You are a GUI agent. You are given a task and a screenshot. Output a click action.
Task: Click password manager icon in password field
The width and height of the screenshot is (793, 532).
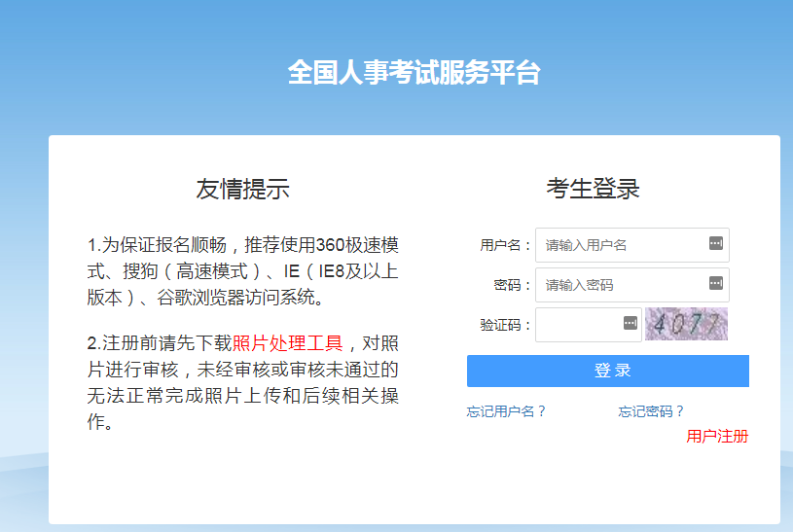click(x=715, y=283)
